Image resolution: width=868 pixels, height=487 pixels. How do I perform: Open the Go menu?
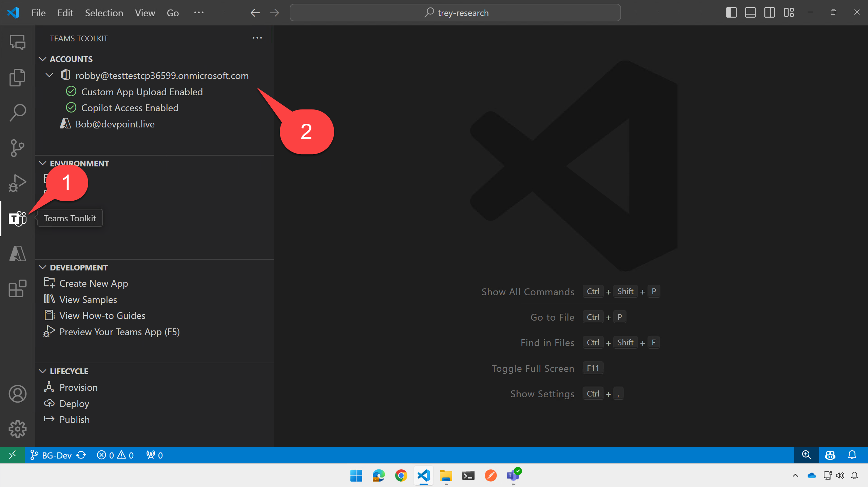click(173, 13)
